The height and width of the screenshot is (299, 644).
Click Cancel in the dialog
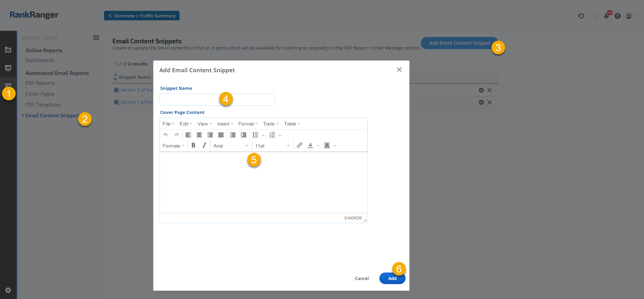pos(361,278)
